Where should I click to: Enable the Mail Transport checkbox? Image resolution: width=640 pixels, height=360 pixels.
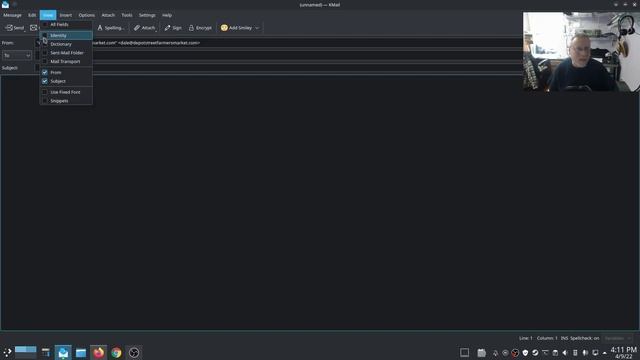45,61
